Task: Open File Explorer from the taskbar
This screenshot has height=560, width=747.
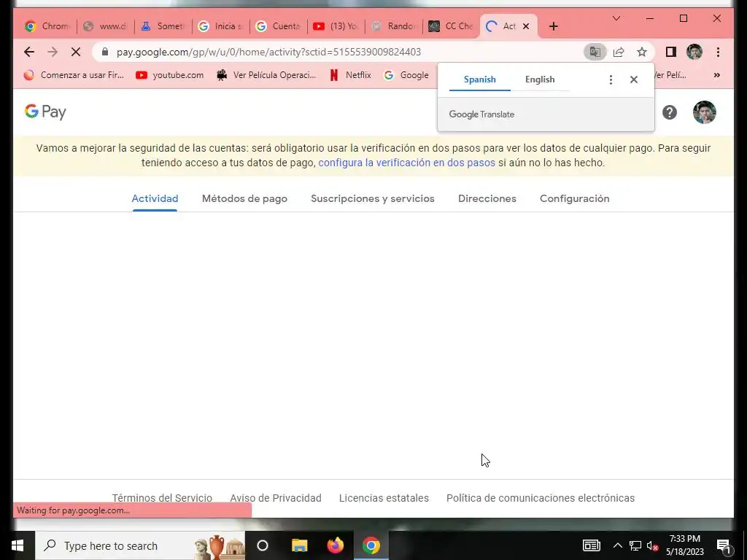Action: click(300, 545)
